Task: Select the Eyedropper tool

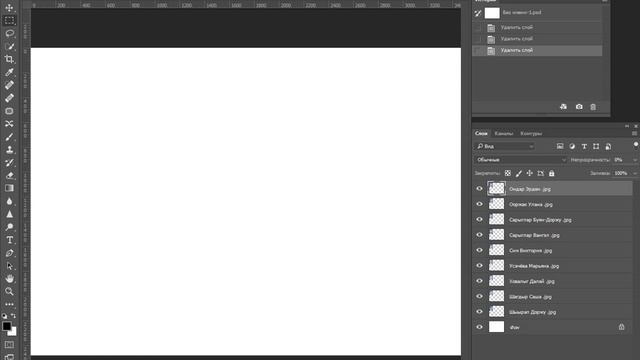Action: pos(9,72)
